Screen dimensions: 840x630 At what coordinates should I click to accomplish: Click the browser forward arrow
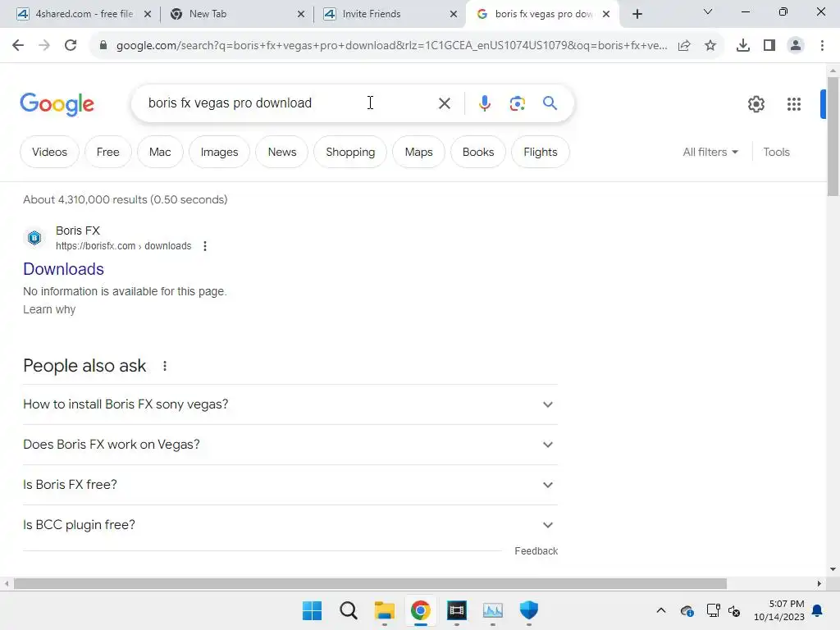[44, 46]
